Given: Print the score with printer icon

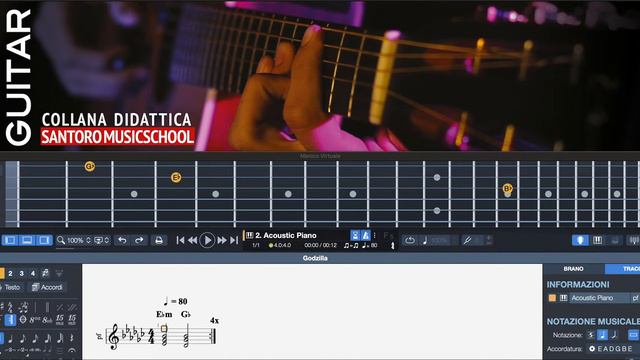Looking at the screenshot, I should 159,240.
